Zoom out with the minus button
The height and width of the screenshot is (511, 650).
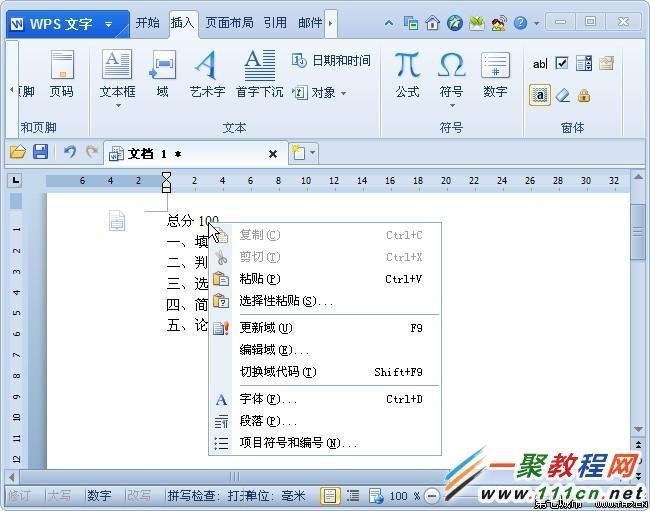click(x=432, y=496)
